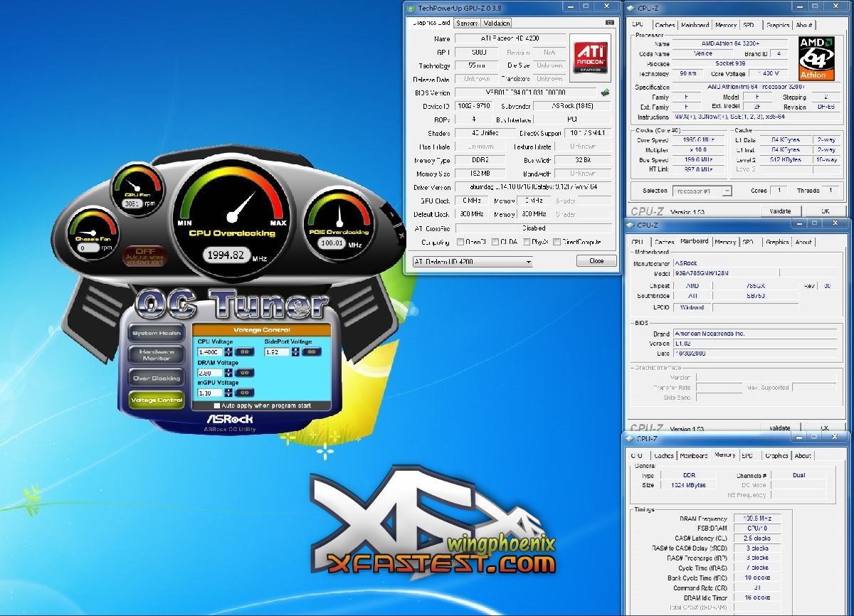
Task: Click the Memory Type DDR2 value in GPU-Z
Action: pos(480,161)
